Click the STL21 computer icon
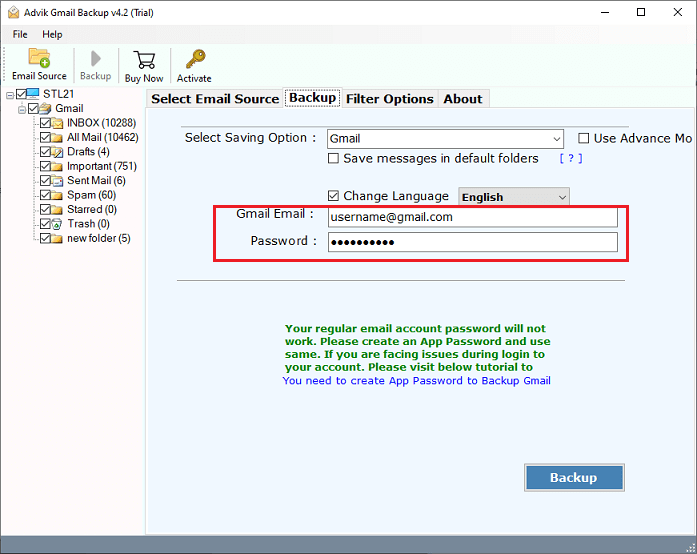Screen dimensions: 697x554 [33, 94]
